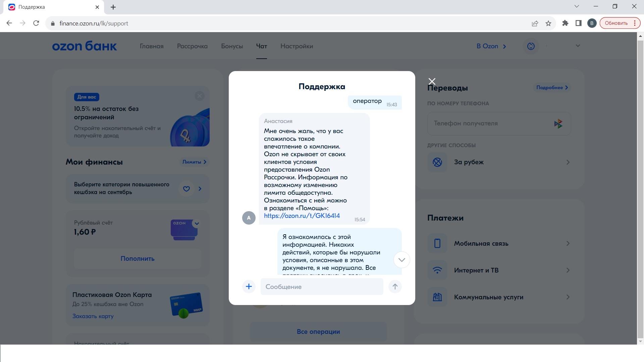Expand the Интернет и ТВ row chevron

(568, 270)
